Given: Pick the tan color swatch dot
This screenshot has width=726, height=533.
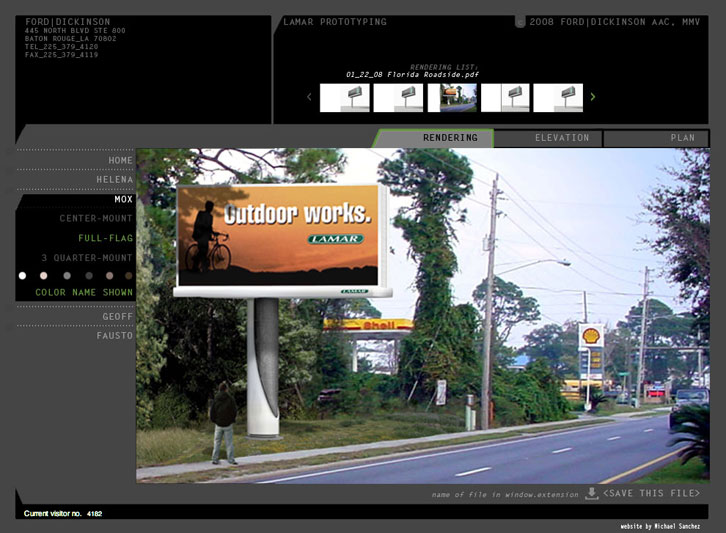Looking at the screenshot, I should [x=110, y=276].
